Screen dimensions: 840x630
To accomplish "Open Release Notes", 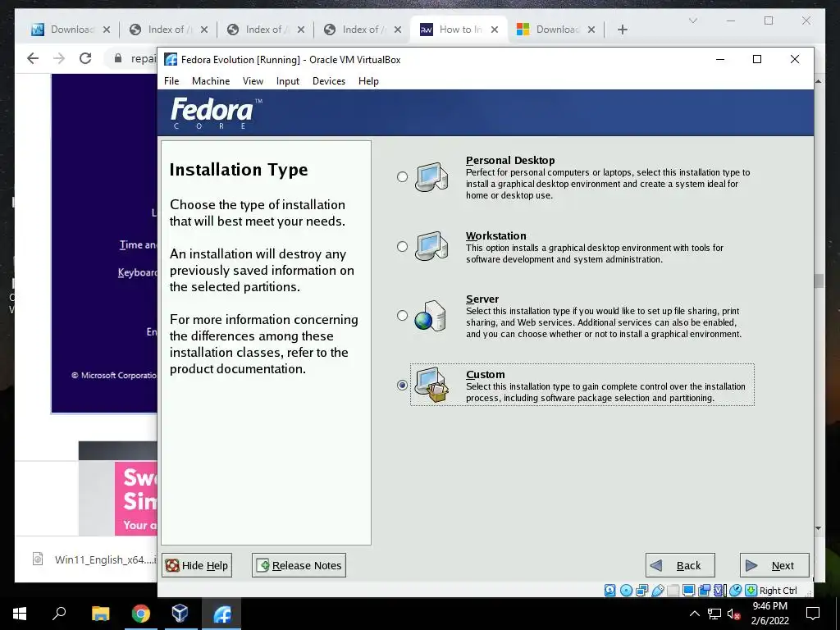I will pos(299,565).
